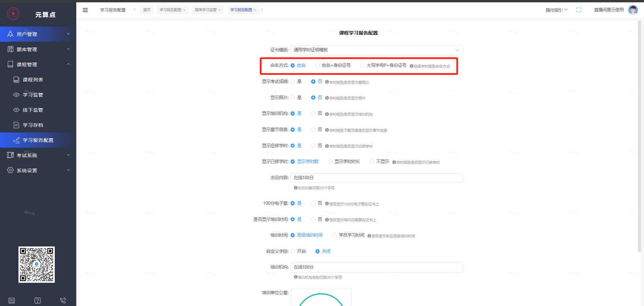The image size is (644, 306).
Task: Click the bottom-left screen ratio icon
Action: [12, 300]
